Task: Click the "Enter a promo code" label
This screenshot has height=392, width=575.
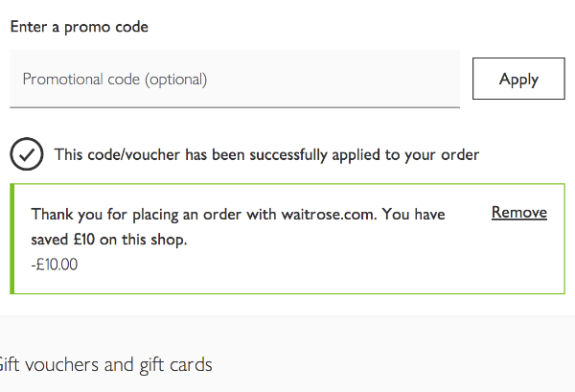Action: click(x=80, y=27)
